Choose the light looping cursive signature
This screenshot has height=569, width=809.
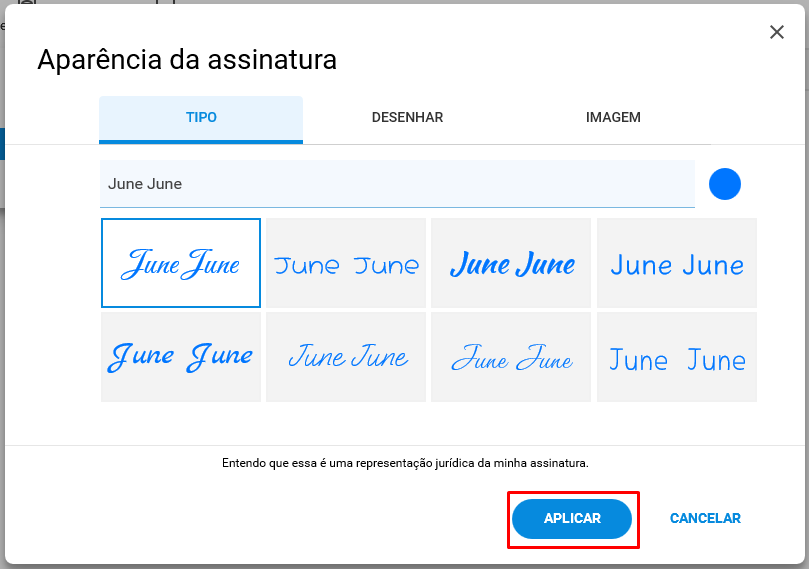[511, 357]
